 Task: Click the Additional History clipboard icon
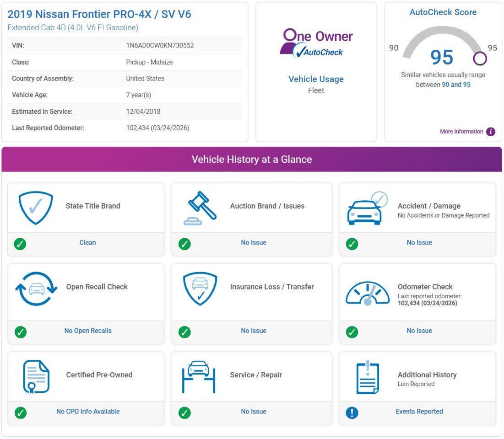tap(368, 377)
